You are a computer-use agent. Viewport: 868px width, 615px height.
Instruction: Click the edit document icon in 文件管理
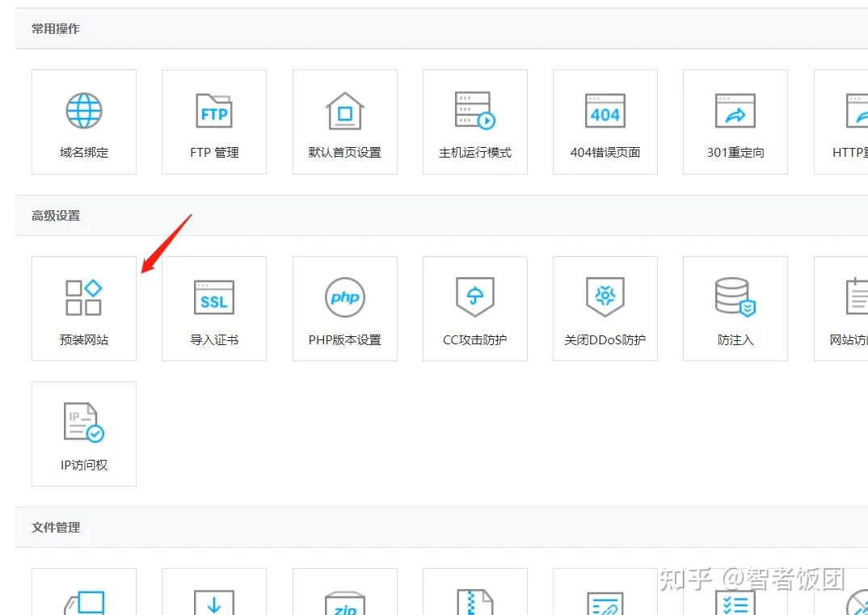(605, 604)
